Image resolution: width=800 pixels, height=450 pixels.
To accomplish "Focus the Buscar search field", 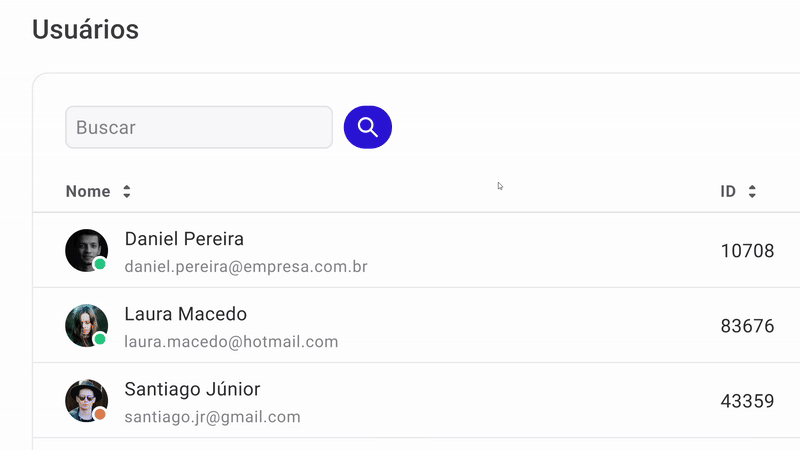I will click(x=199, y=127).
